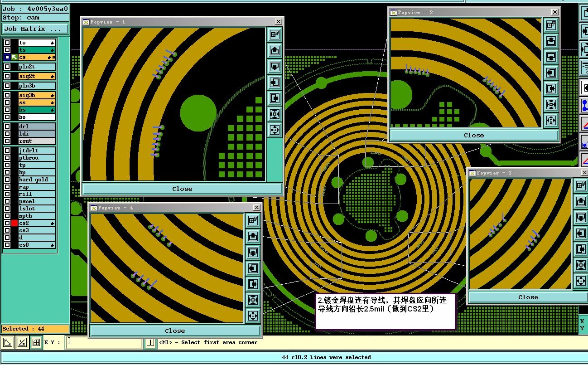The height and width of the screenshot is (365, 588).
Task: Click the exclamation mark message icon
Action: tap(150, 343)
